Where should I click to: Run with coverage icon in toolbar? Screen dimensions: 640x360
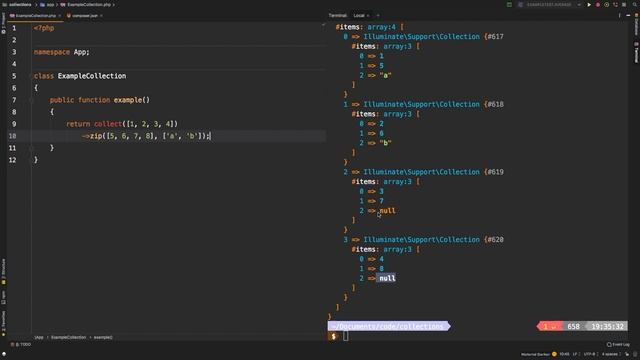[x=607, y=4]
